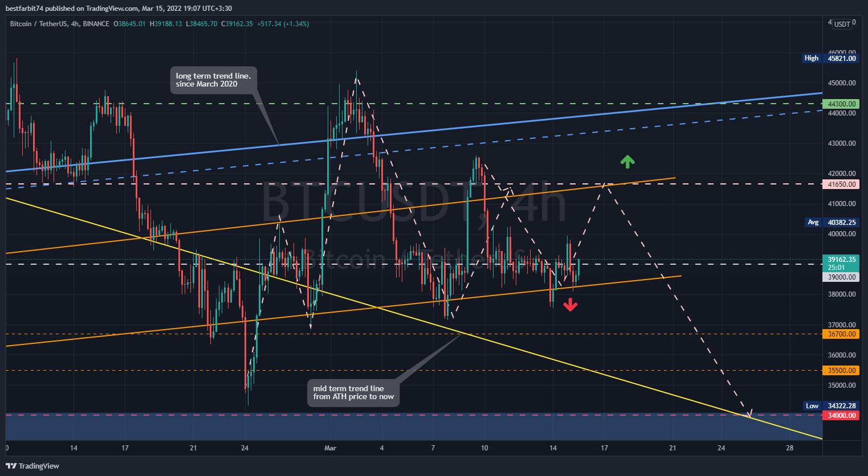Click the 35000.00 price axis tick
This screenshot has width=868, height=476.
pyautogui.click(x=842, y=385)
